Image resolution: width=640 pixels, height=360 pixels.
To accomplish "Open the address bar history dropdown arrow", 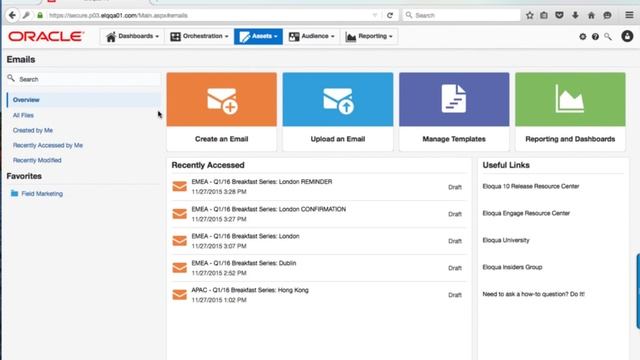I will click(x=375, y=16).
